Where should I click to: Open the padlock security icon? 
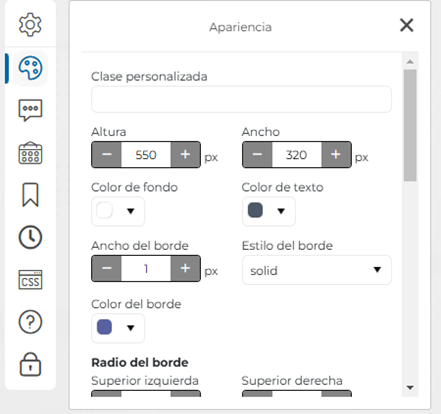pyautogui.click(x=30, y=364)
